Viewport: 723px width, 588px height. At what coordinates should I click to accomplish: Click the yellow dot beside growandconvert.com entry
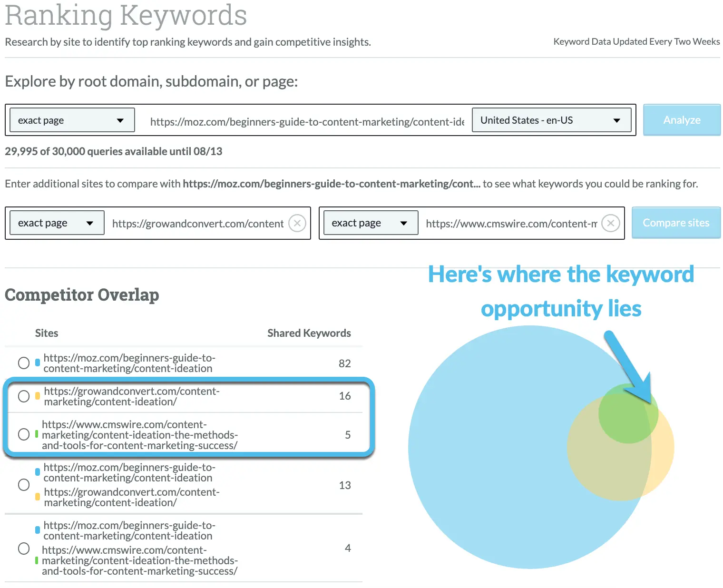click(x=37, y=396)
